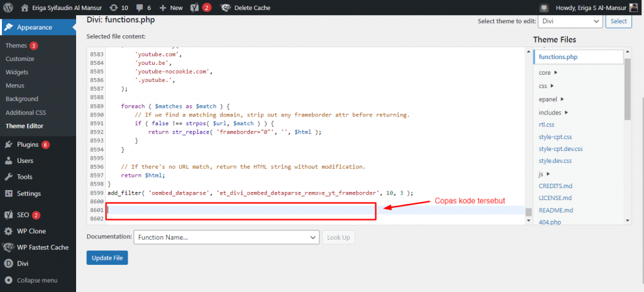Click the Plugins menu plug icon
Image resolution: width=644 pixels, height=292 pixels.
pyautogui.click(x=9, y=144)
